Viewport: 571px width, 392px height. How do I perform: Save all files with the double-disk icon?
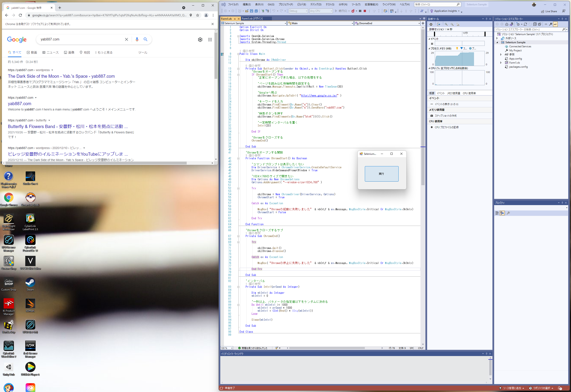256,11
